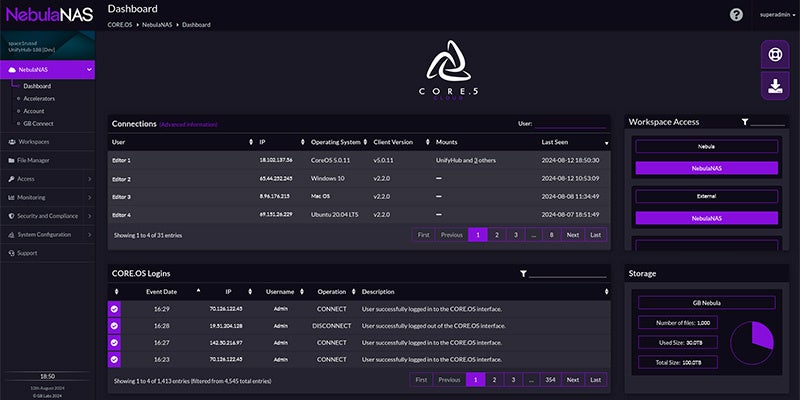The width and height of the screenshot is (800, 400).
Task: Click the CORE.5 Cloud logo
Action: click(448, 69)
